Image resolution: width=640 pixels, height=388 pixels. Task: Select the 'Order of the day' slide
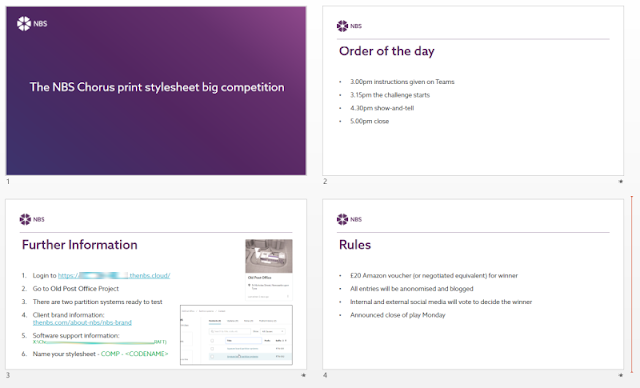click(473, 91)
